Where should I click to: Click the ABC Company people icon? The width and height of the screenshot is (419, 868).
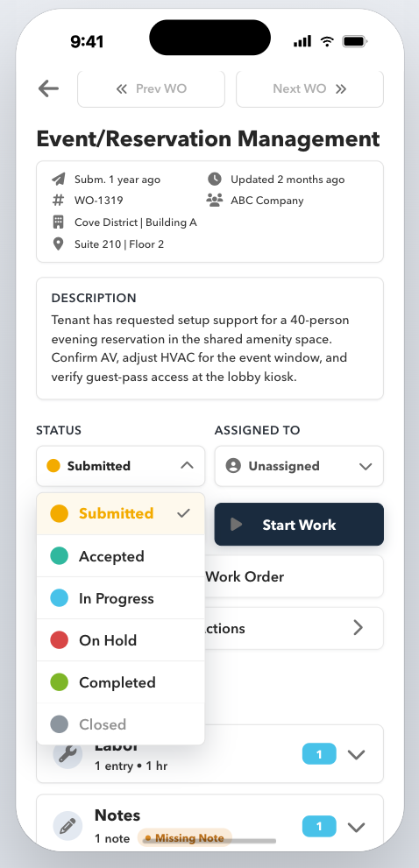pos(215,201)
